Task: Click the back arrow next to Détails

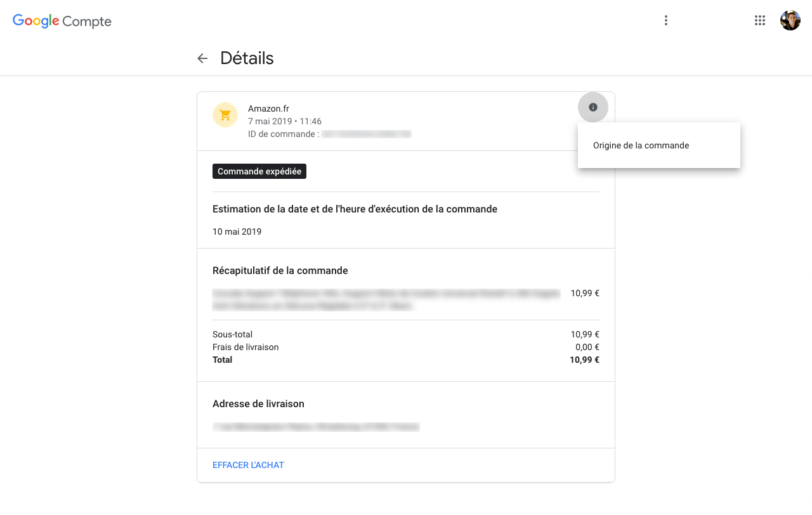Action: coord(202,58)
